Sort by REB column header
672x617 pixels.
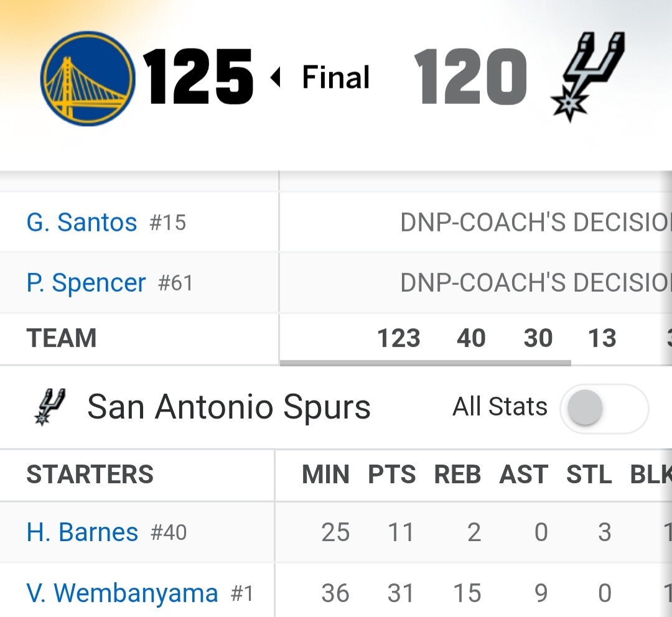[457, 475]
